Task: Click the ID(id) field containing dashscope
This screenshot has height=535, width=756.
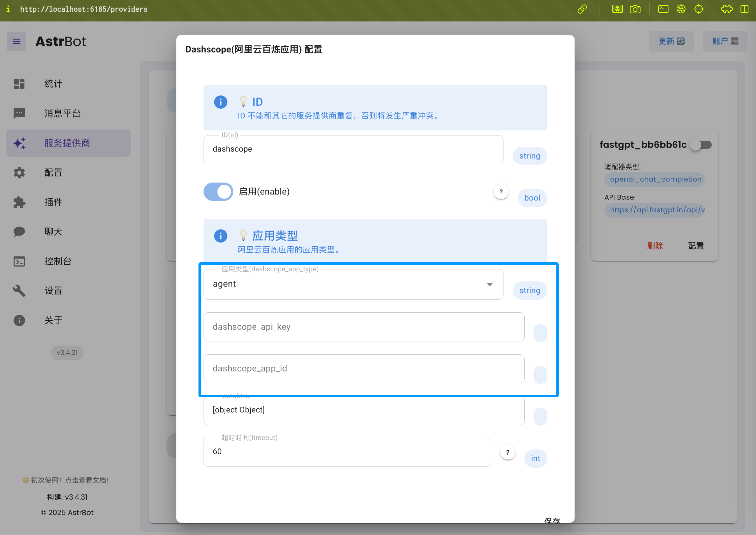Action: tap(353, 150)
